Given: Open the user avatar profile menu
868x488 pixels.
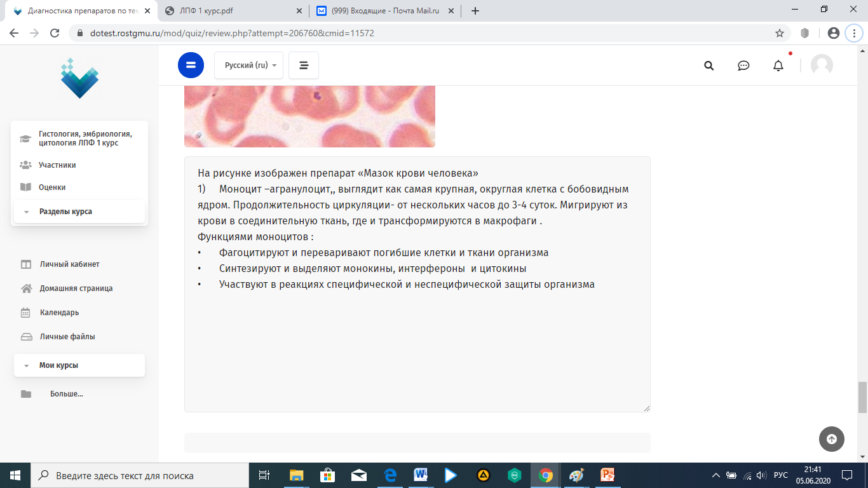Looking at the screenshot, I should 822,65.
